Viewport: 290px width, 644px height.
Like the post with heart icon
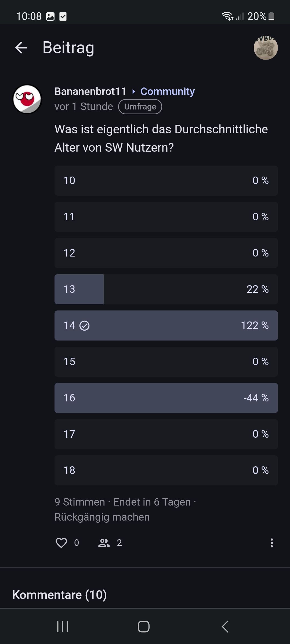(61, 543)
